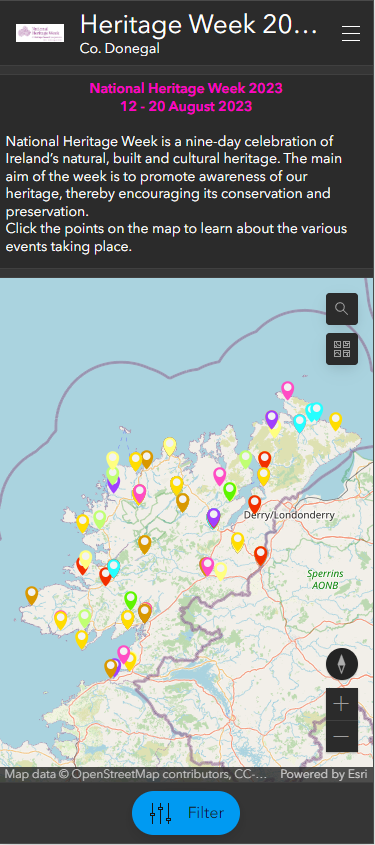Click the Heritage Week 20... title
375x845 pixels.
pos(199,24)
